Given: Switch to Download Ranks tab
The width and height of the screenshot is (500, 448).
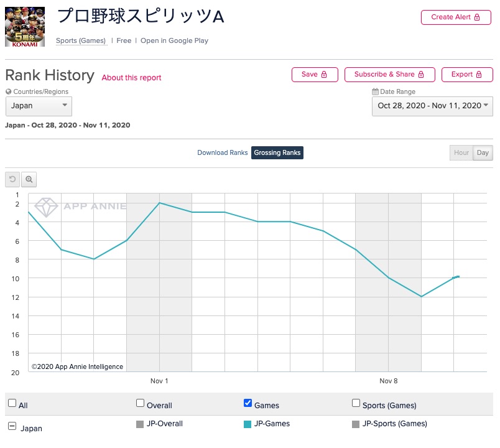Looking at the screenshot, I should [222, 152].
